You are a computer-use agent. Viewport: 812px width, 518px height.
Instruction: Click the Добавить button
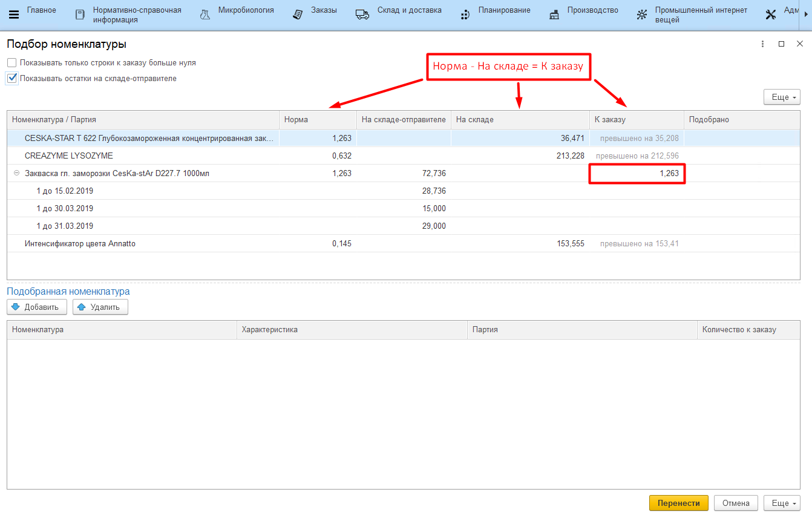pyautogui.click(x=36, y=307)
